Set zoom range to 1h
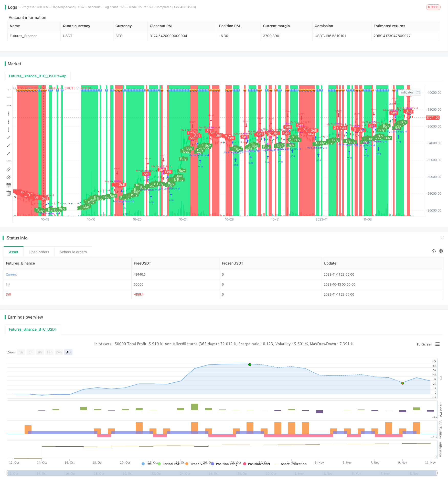The height and width of the screenshot is (483, 448). [21, 352]
